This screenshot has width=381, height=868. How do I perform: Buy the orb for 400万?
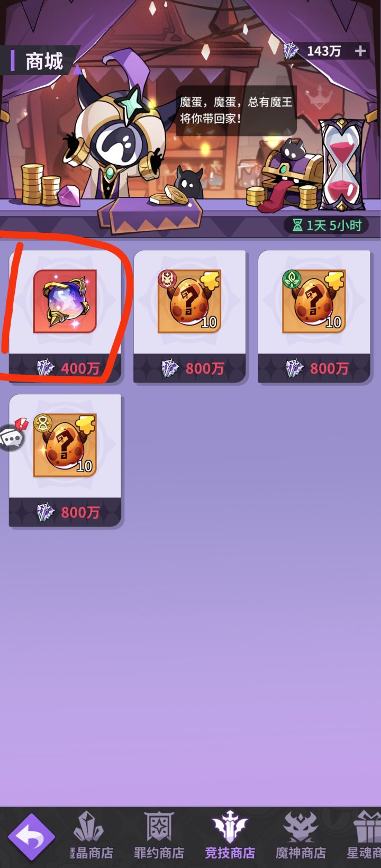pyautogui.click(x=65, y=367)
